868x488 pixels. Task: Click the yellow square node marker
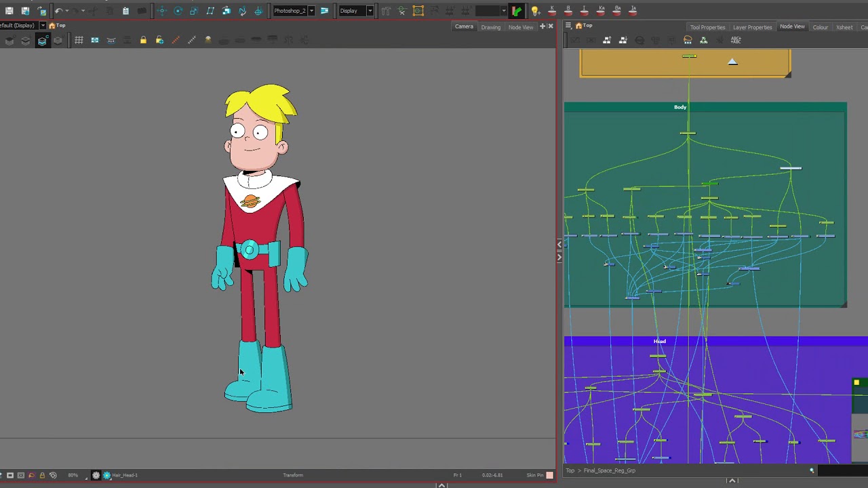pos(856,383)
